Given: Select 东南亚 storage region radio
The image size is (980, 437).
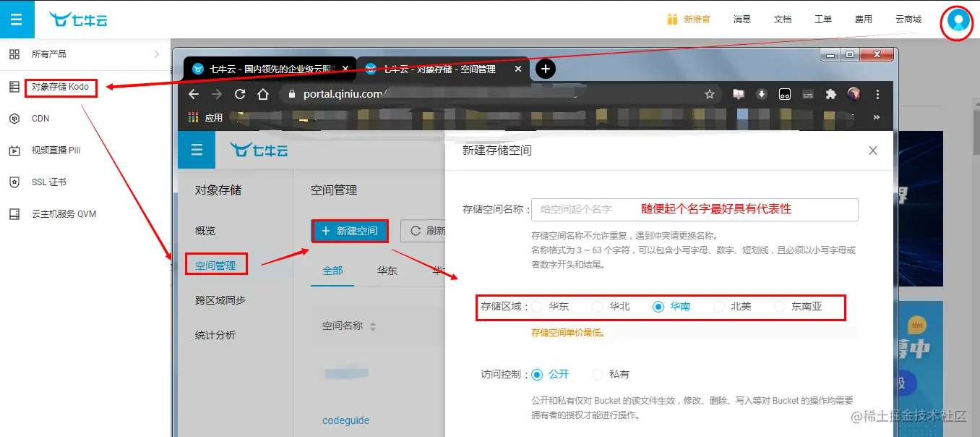Looking at the screenshot, I should [780, 307].
